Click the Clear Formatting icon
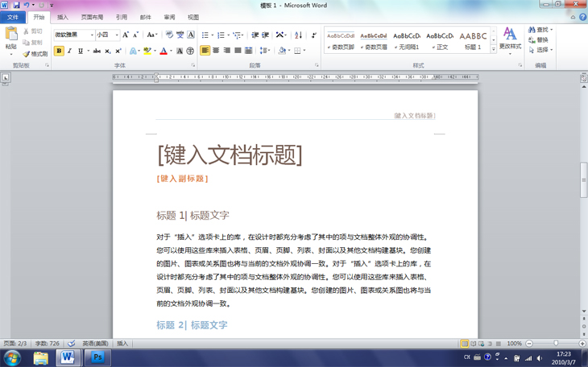The width and height of the screenshot is (588, 367). [169, 35]
